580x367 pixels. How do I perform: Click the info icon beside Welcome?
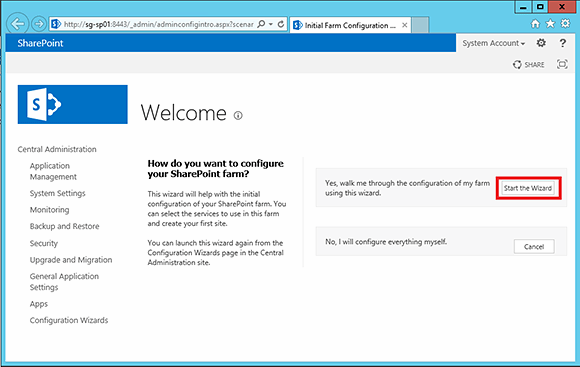[x=238, y=115]
